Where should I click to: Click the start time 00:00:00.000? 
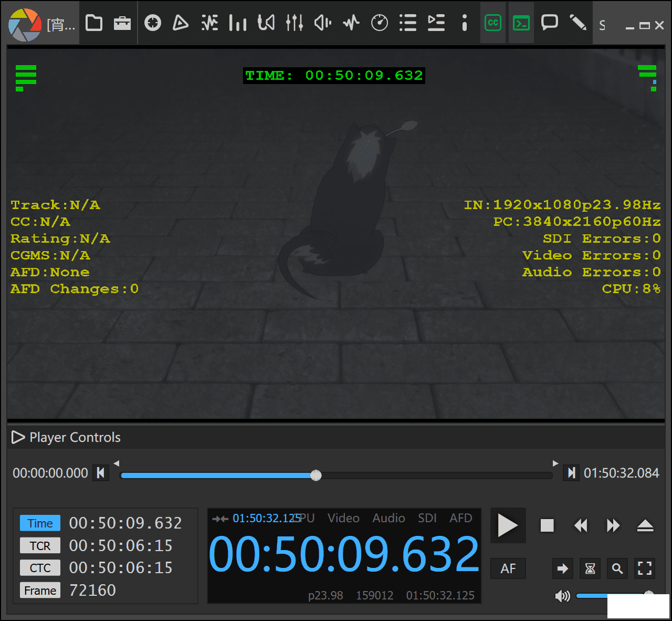[50, 473]
